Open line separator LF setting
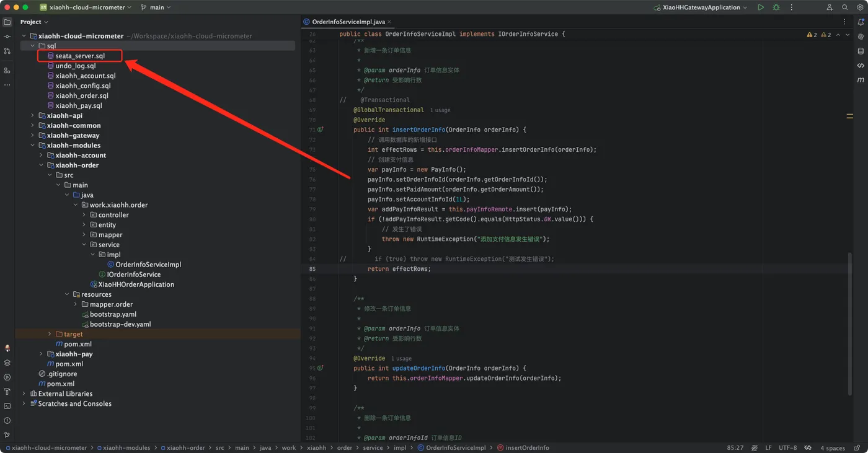Viewport: 868px width, 453px height. point(769,448)
